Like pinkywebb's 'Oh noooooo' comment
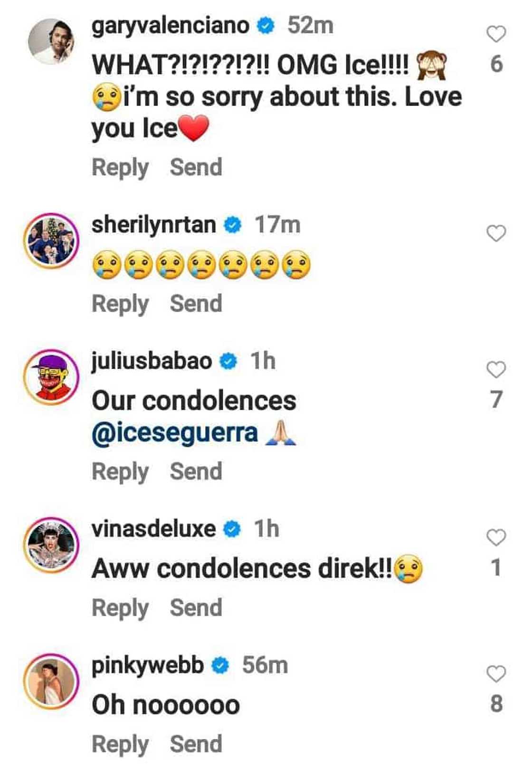 pos(496,674)
